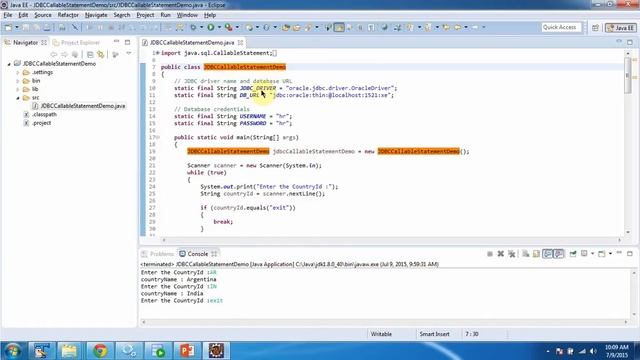The width and height of the screenshot is (640, 360).
Task: Toggle Link with Editor in Navigator
Action: tap(100, 54)
